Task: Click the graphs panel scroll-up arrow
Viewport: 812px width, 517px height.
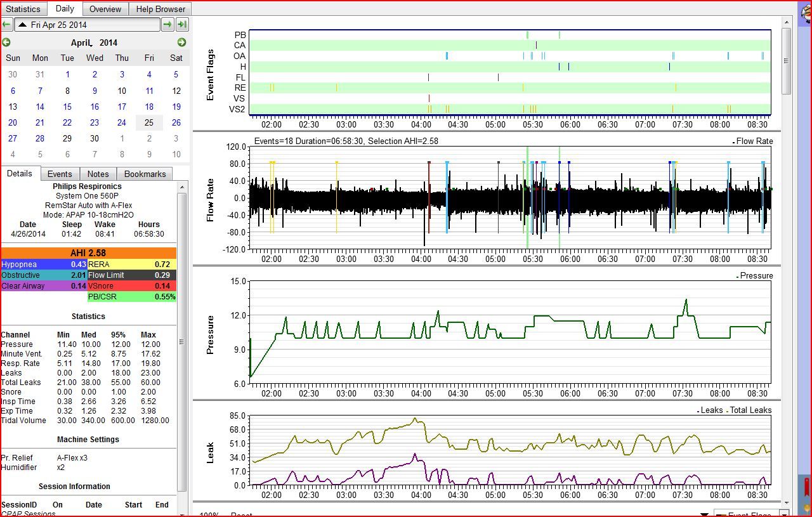Action: pos(787,23)
